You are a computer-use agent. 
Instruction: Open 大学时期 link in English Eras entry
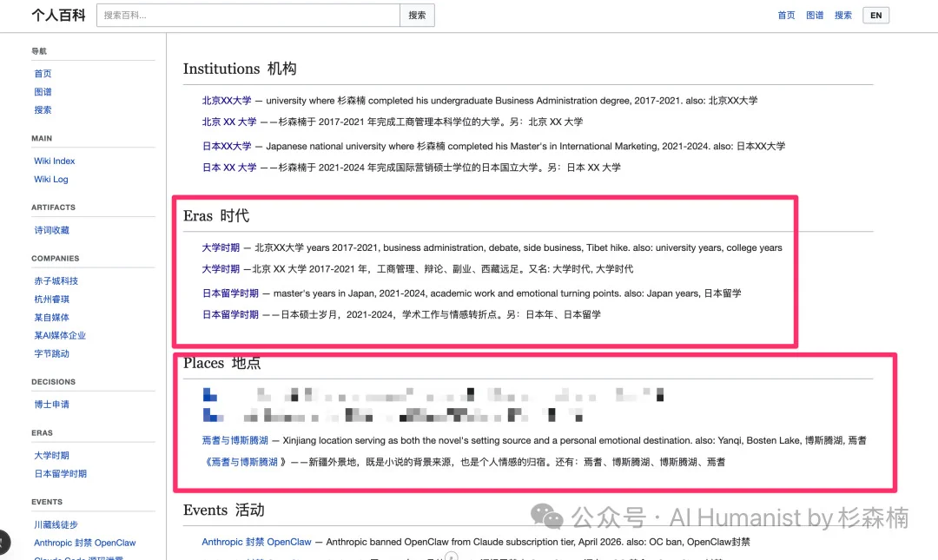[221, 247]
